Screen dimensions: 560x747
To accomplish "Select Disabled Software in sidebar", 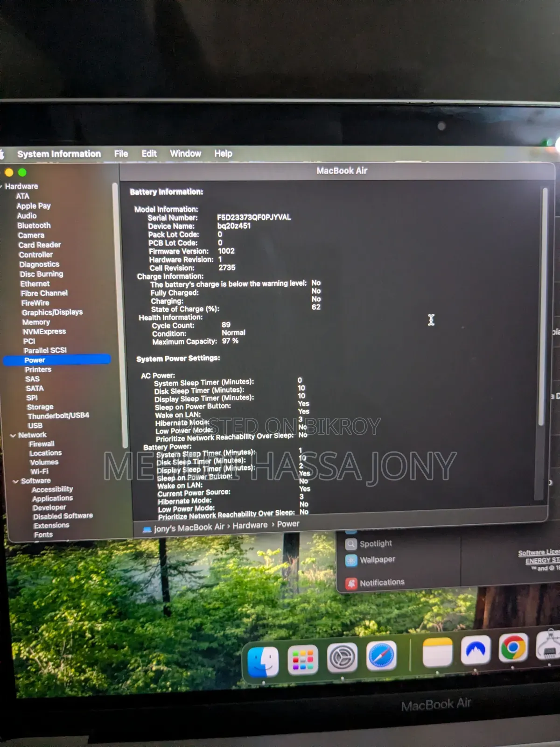I will pos(63,516).
